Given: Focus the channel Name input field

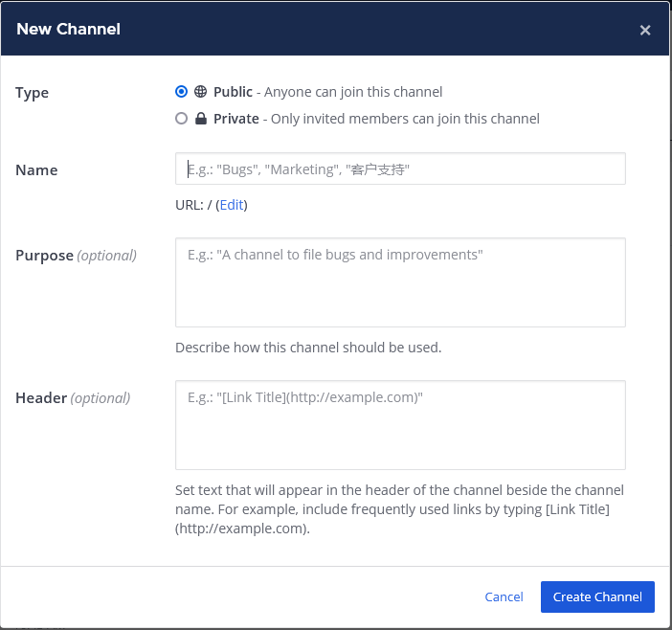Looking at the screenshot, I should tap(400, 169).
